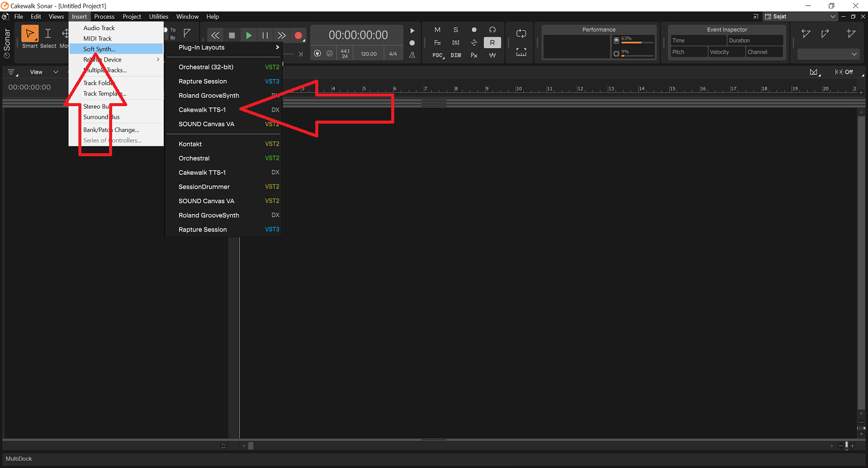Click the MultiDock label
The height and width of the screenshot is (468, 868).
click(x=19, y=459)
